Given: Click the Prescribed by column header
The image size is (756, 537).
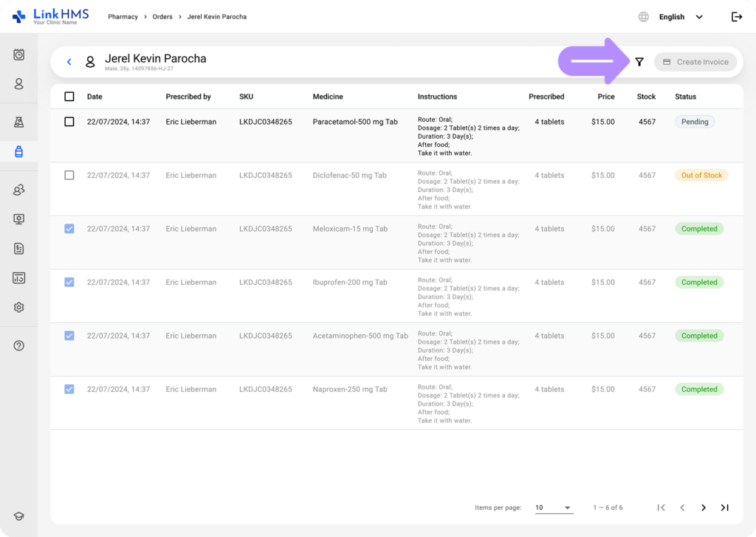Looking at the screenshot, I should click(x=188, y=97).
